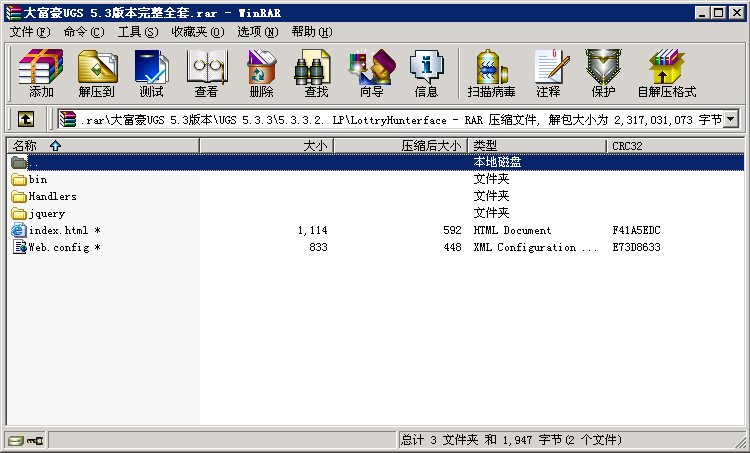
Task: Open the 查看 (View) toolbar icon
Action: pos(206,73)
